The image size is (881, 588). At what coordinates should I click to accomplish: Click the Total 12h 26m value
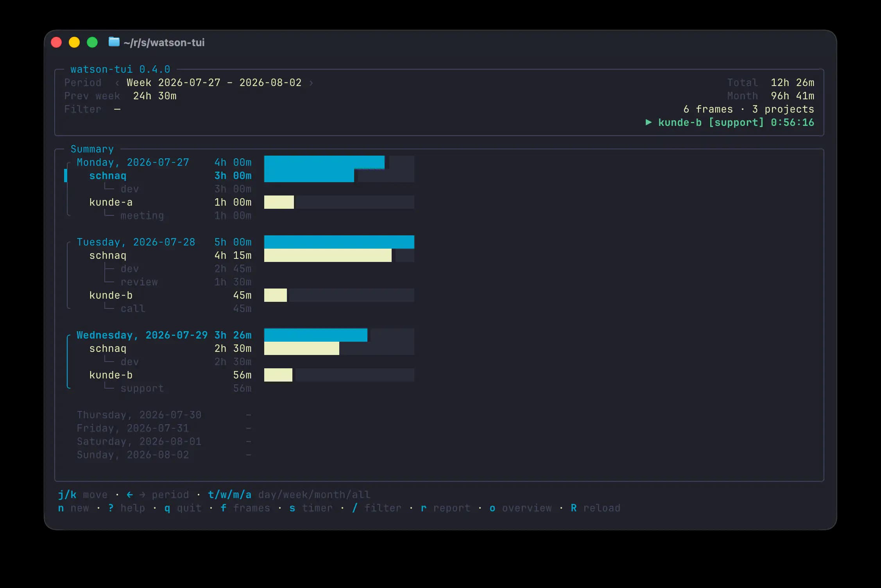(792, 82)
